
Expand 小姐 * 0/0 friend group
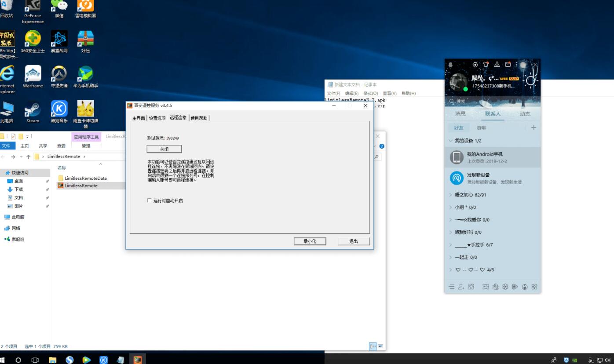point(450,207)
